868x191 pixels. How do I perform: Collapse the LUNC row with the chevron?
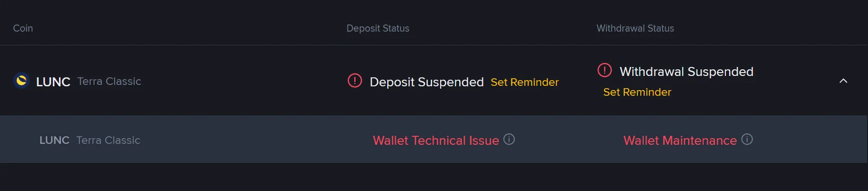843,81
